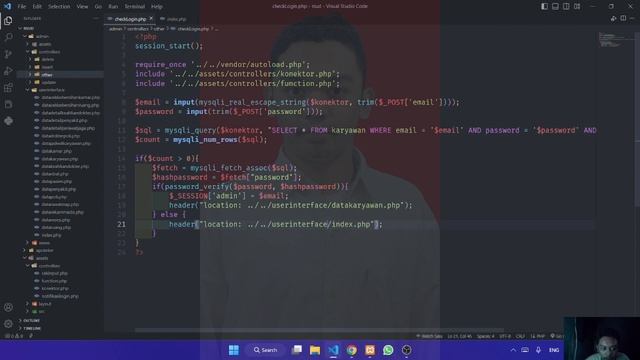Expand the OUTLINE section

(x=61, y=320)
